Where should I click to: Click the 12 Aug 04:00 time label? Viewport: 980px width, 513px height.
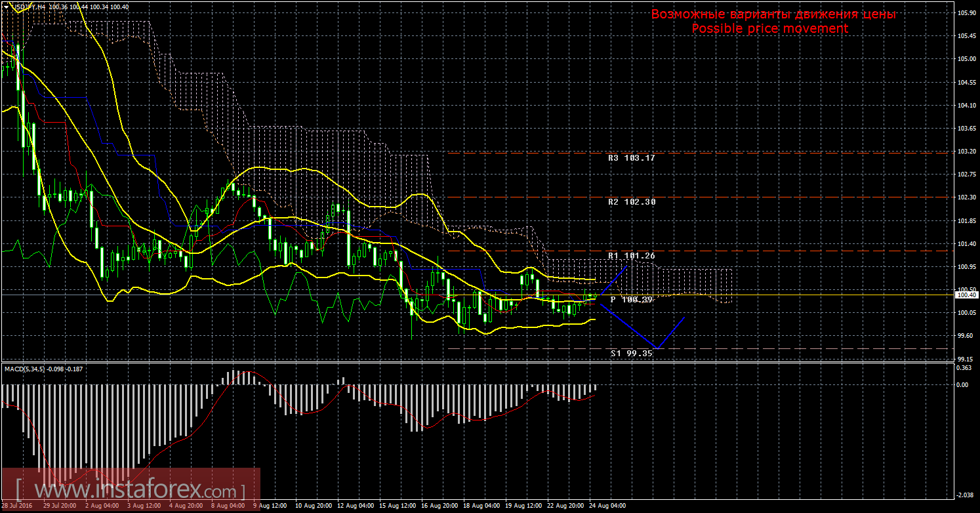(355, 506)
